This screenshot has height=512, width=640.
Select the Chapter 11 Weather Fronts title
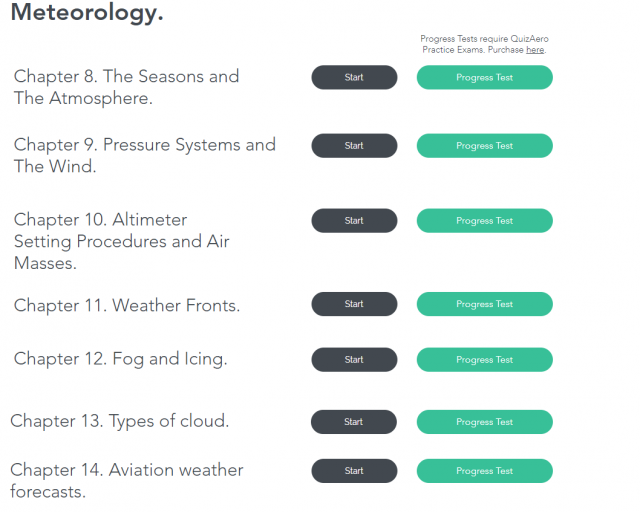point(127,305)
